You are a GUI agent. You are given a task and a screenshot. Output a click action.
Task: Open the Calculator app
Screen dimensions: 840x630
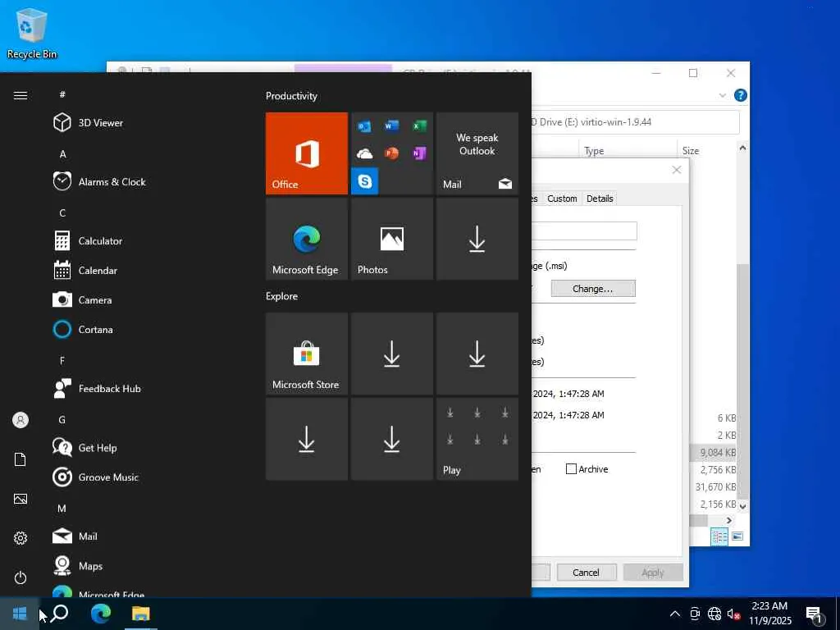(x=88, y=241)
